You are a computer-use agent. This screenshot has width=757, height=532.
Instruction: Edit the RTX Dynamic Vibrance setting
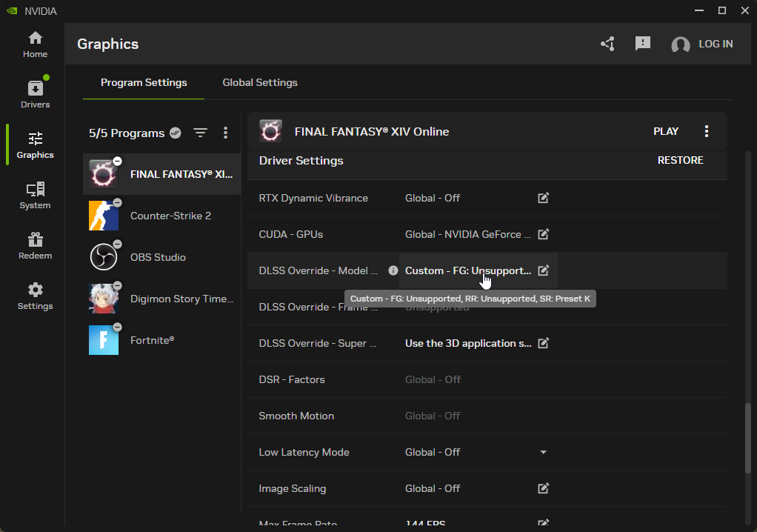[543, 198]
